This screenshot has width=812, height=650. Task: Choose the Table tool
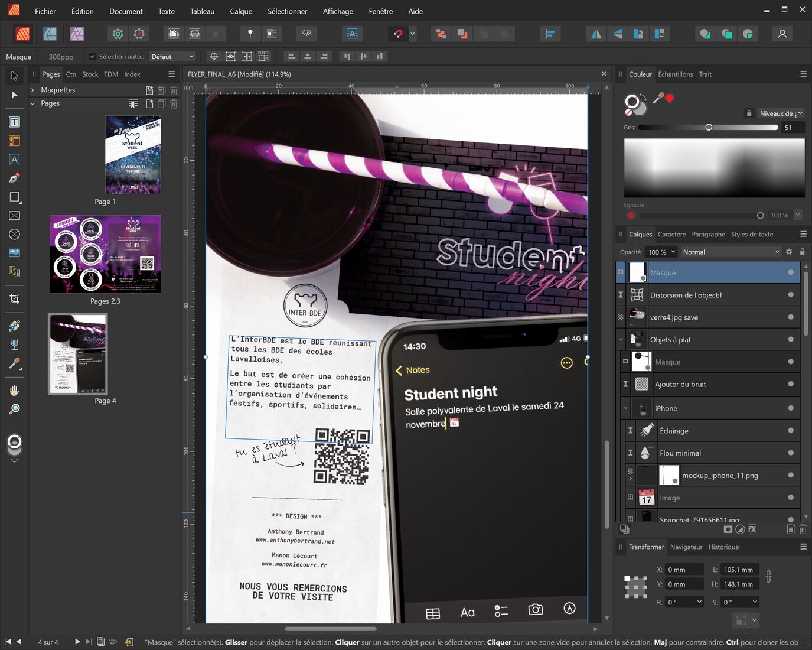pyautogui.click(x=15, y=141)
